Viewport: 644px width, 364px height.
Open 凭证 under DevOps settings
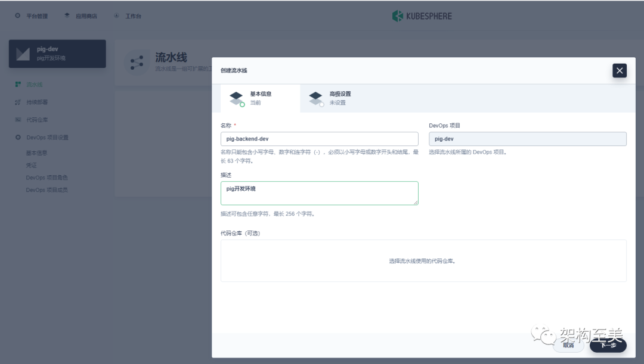tap(31, 165)
